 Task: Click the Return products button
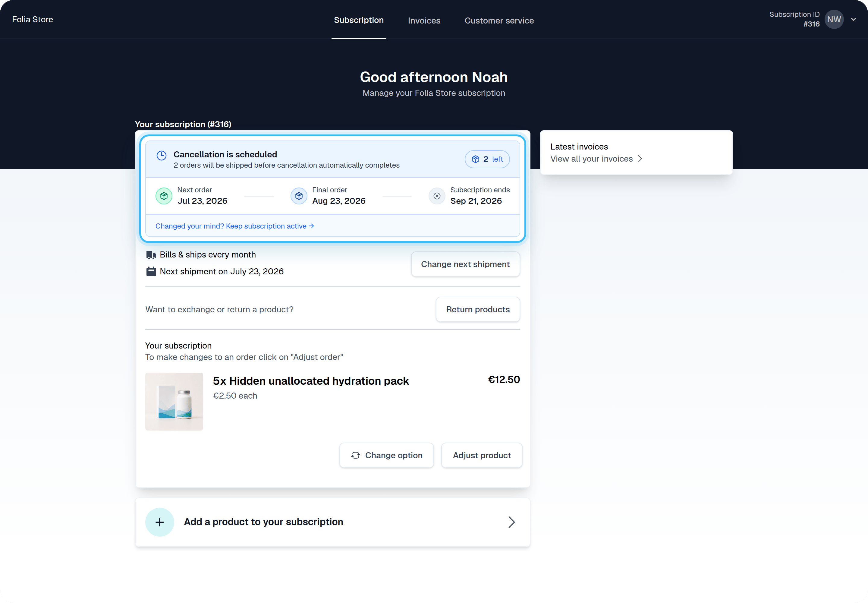478,309
